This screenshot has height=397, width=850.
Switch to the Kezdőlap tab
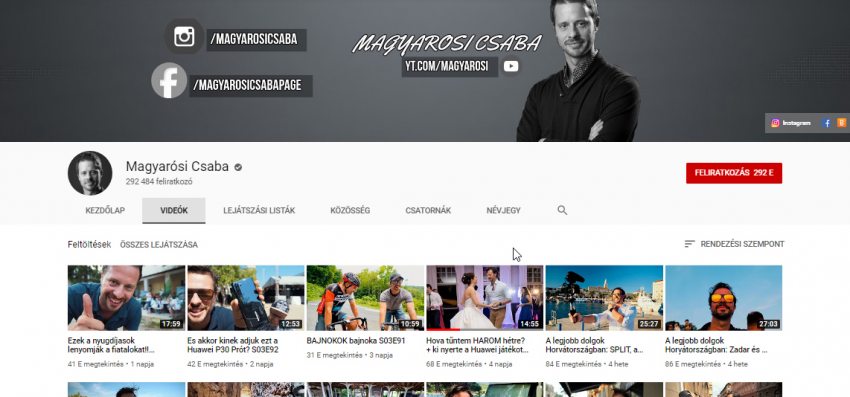click(105, 210)
